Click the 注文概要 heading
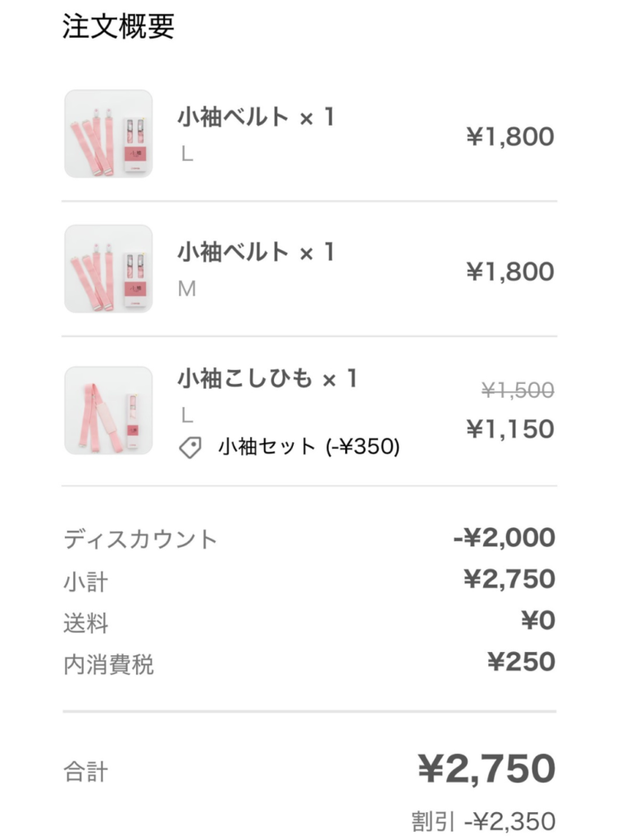 (119, 27)
